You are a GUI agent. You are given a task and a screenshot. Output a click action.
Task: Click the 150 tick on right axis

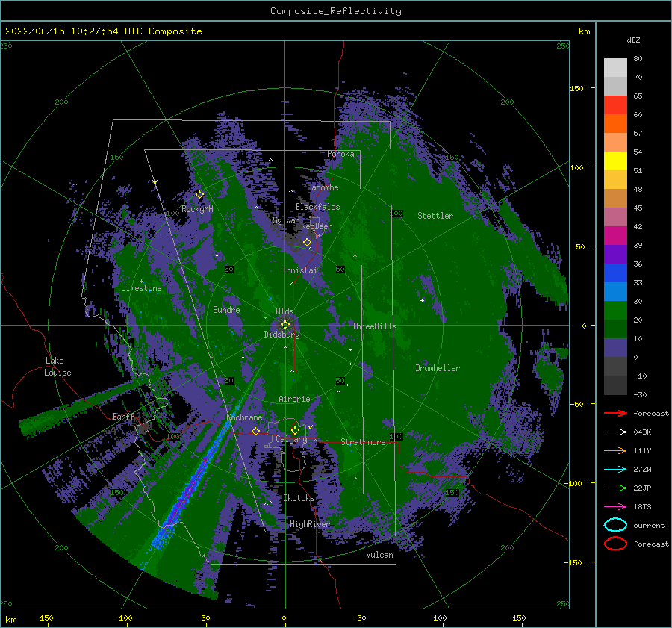pyautogui.click(x=576, y=88)
